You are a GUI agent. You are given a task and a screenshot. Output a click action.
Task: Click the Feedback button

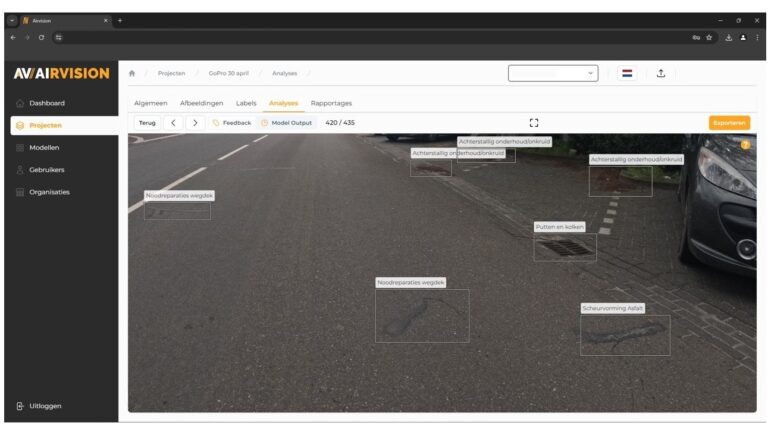[x=232, y=123]
